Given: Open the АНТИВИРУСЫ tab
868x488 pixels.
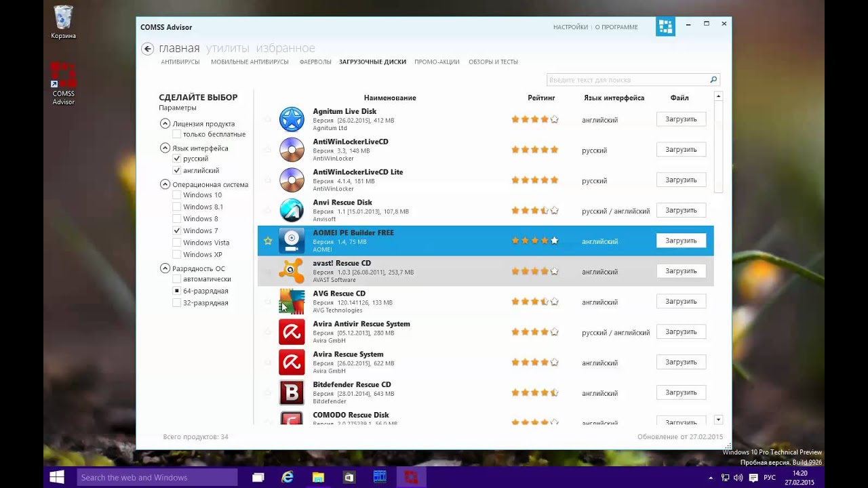Looking at the screenshot, I should 180,62.
